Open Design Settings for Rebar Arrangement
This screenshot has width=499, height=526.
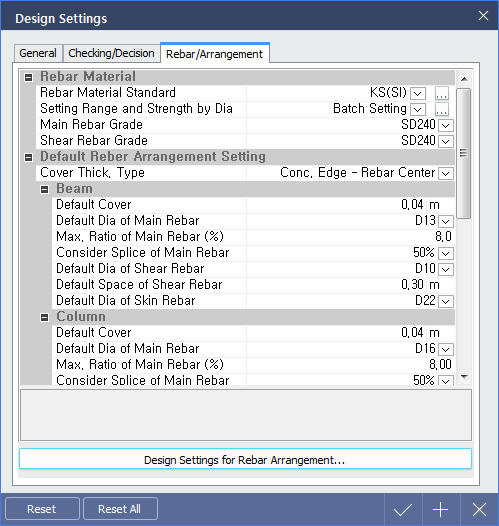click(245, 459)
